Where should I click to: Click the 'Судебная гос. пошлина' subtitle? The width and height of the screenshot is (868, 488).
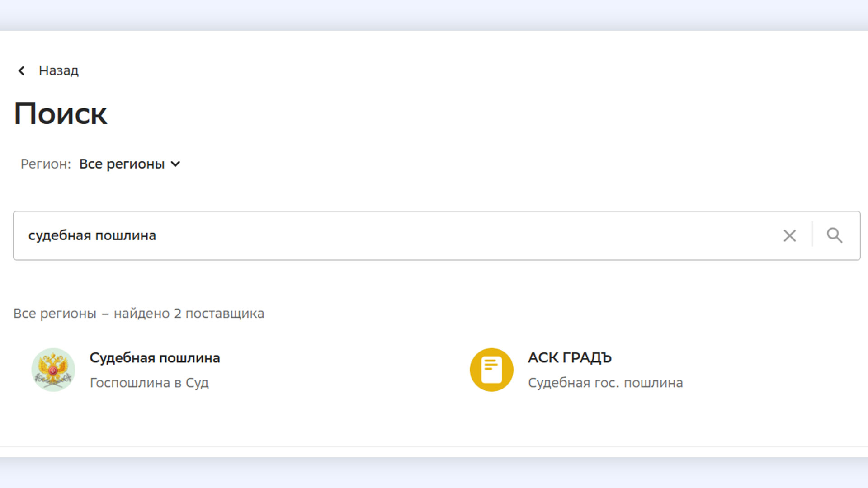605,383
